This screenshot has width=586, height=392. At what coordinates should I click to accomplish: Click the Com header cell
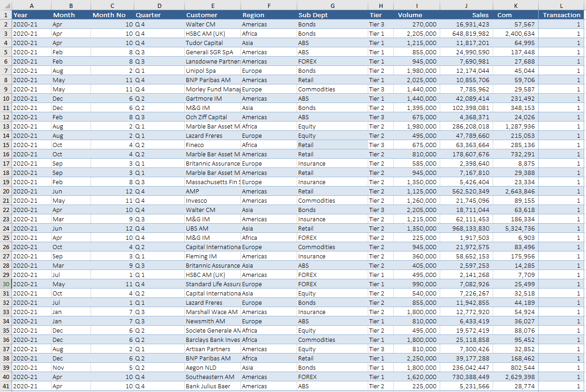click(x=515, y=15)
